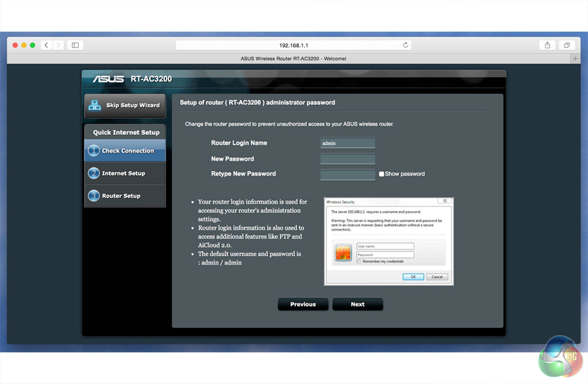The width and height of the screenshot is (588, 384).
Task: Click the New Password field
Action: point(347,159)
